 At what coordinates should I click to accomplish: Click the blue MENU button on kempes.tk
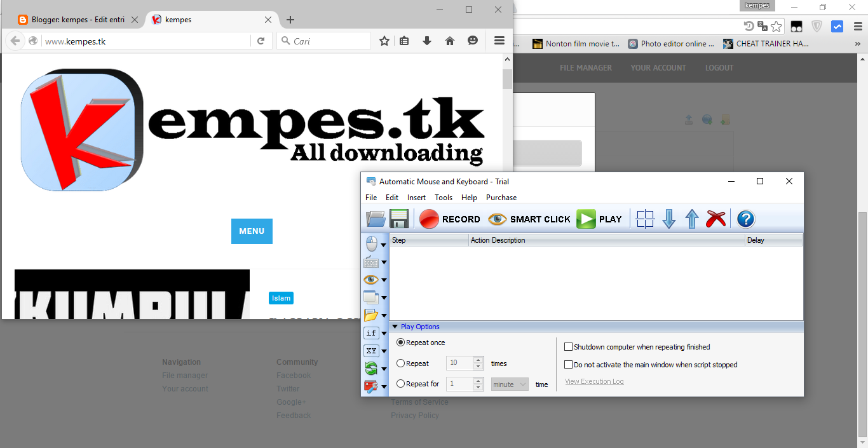252,231
